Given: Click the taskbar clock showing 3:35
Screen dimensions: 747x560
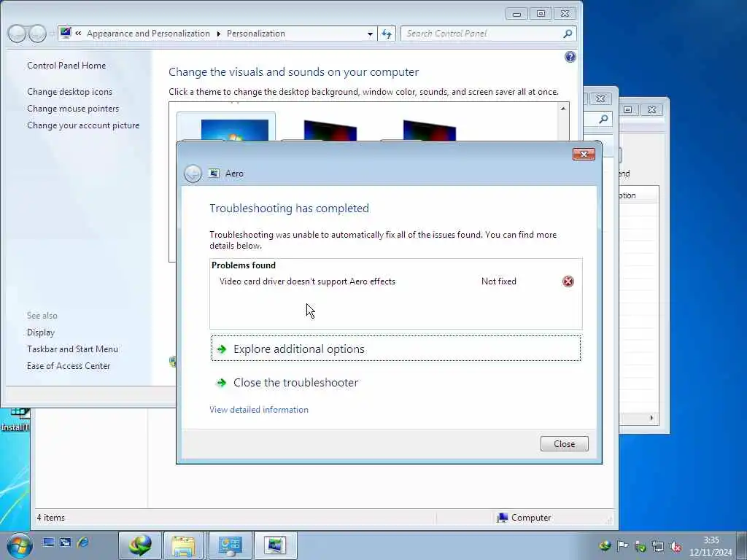Looking at the screenshot, I should coord(711,545).
